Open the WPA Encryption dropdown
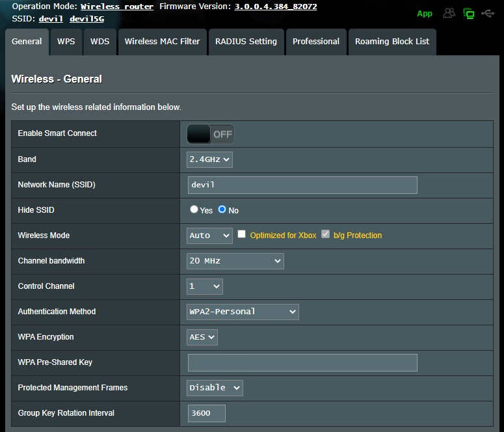The height and width of the screenshot is (432, 504). 202,337
